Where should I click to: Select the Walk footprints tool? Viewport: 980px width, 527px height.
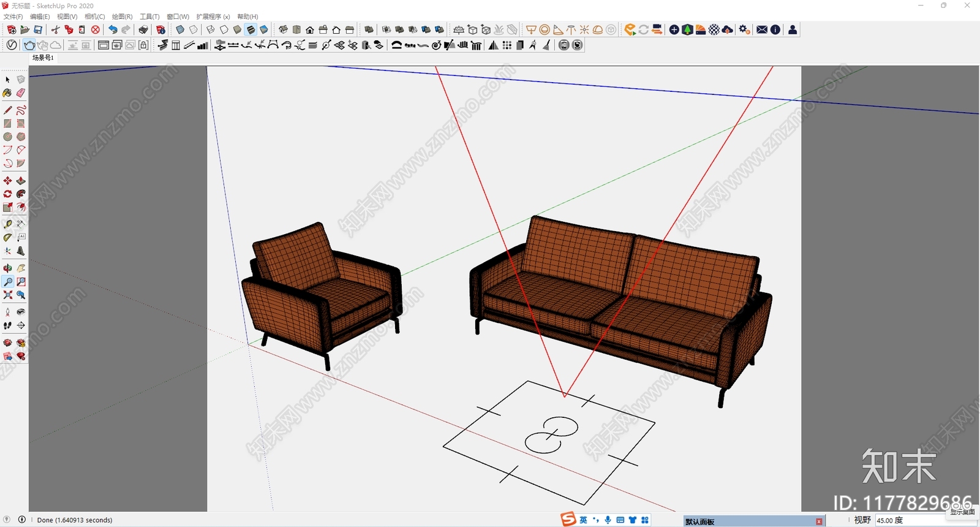[x=7, y=325]
